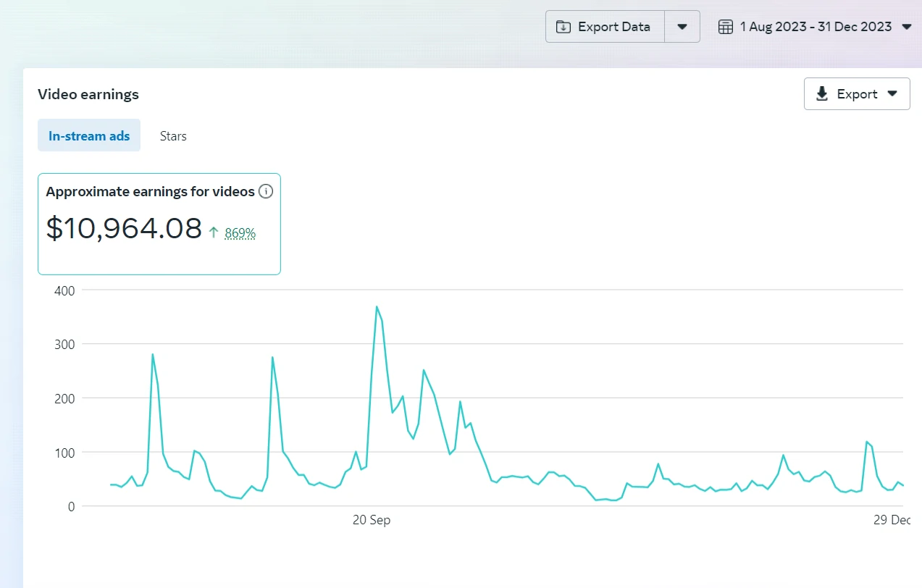This screenshot has width=922, height=588.
Task: Click the highest peak on the earnings chart
Action: click(377, 306)
